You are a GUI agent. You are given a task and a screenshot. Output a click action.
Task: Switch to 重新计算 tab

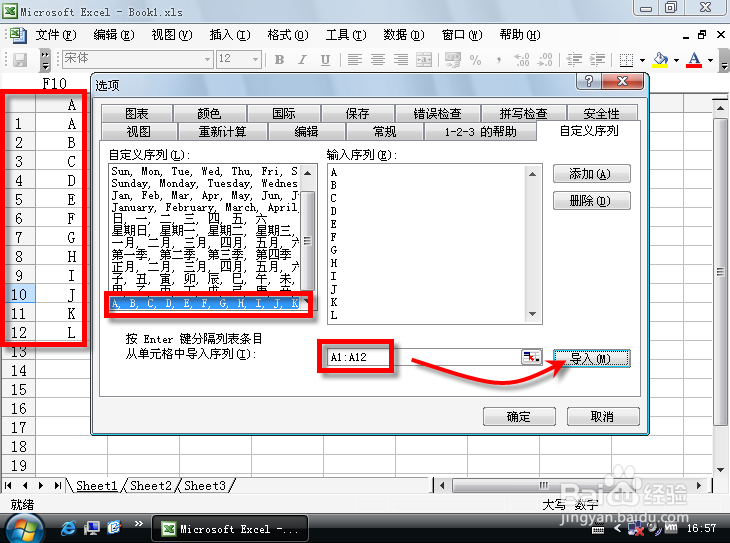click(222, 131)
